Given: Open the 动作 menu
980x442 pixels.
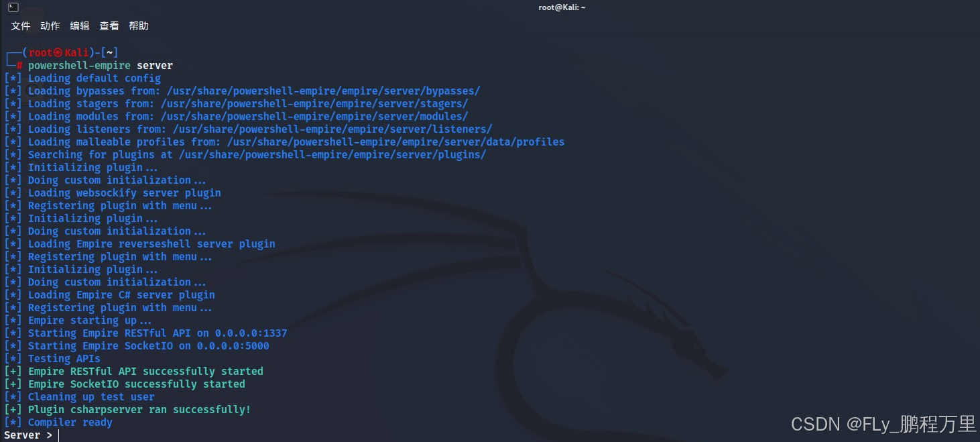Looking at the screenshot, I should (x=50, y=26).
